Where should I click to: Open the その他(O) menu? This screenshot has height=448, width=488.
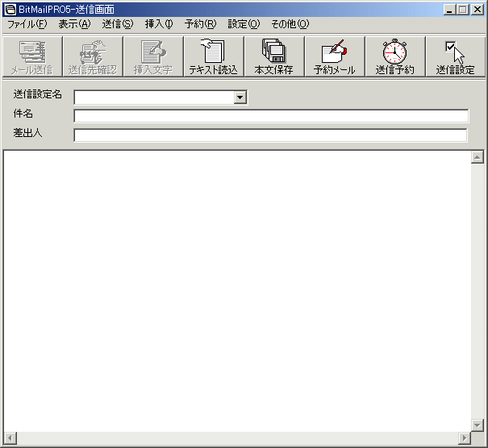(290, 24)
